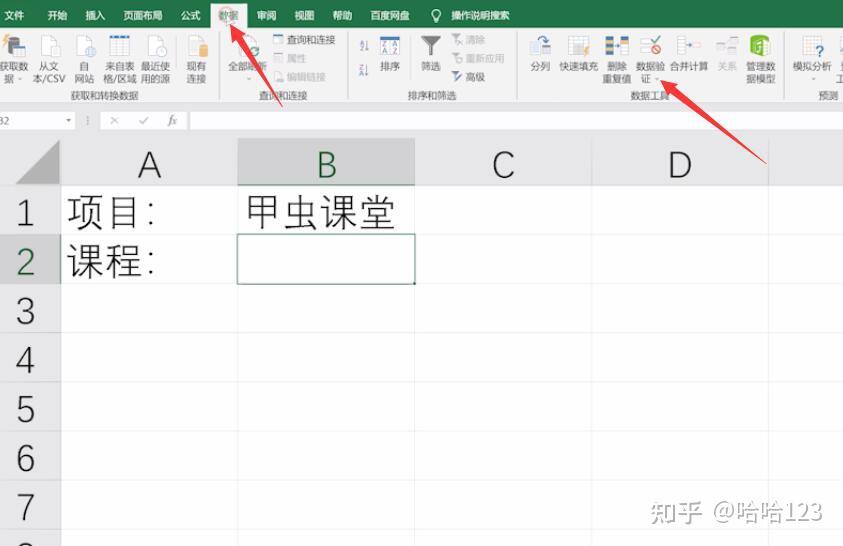Click the 分列 (Text to Columns) icon
Image resolution: width=843 pixels, height=546 pixels.
click(x=540, y=54)
